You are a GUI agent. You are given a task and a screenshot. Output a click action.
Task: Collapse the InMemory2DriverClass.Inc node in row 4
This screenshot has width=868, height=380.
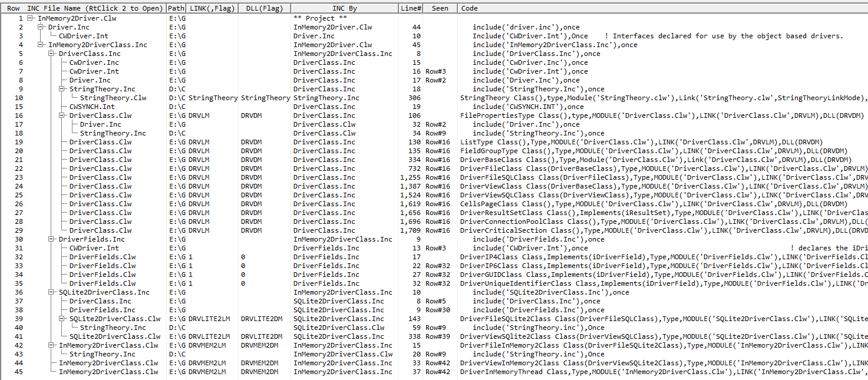(41, 45)
